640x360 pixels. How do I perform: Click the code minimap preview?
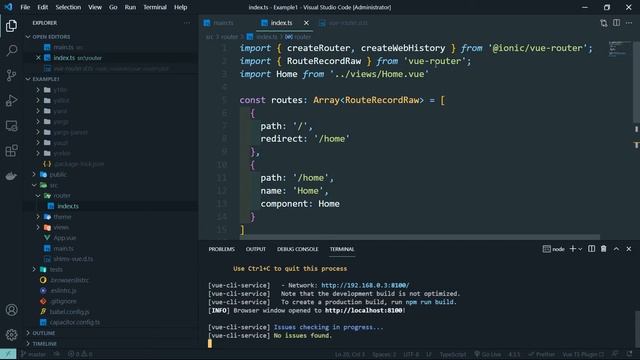[x=619, y=49]
